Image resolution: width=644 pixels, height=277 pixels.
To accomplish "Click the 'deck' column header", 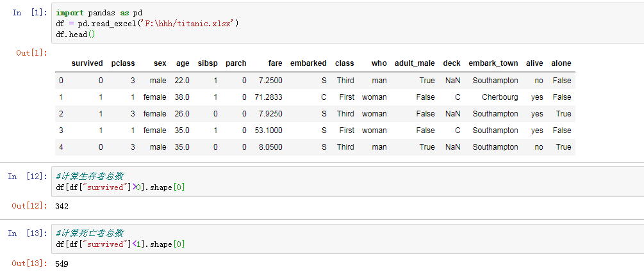I will click(x=452, y=63).
